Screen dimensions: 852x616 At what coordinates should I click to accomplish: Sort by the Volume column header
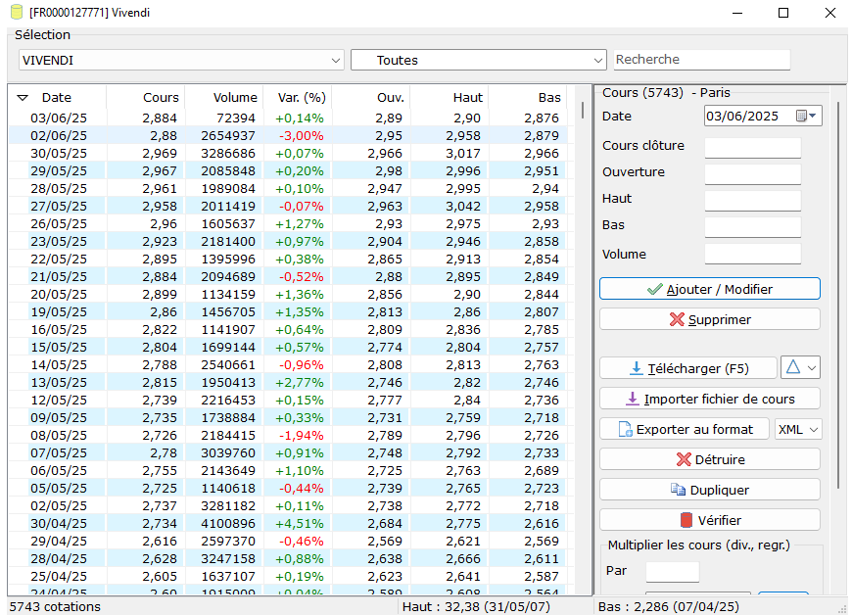coord(224,97)
